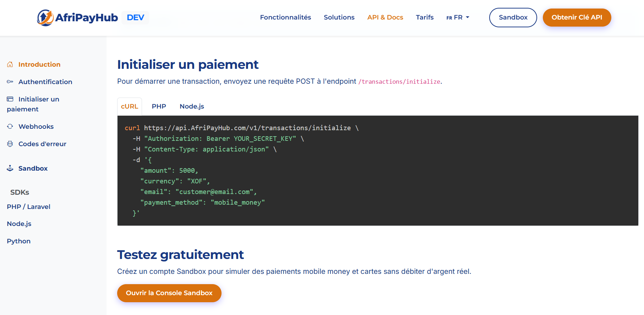644x315 pixels.
Task: Open the Python SDK page
Action: (18, 241)
